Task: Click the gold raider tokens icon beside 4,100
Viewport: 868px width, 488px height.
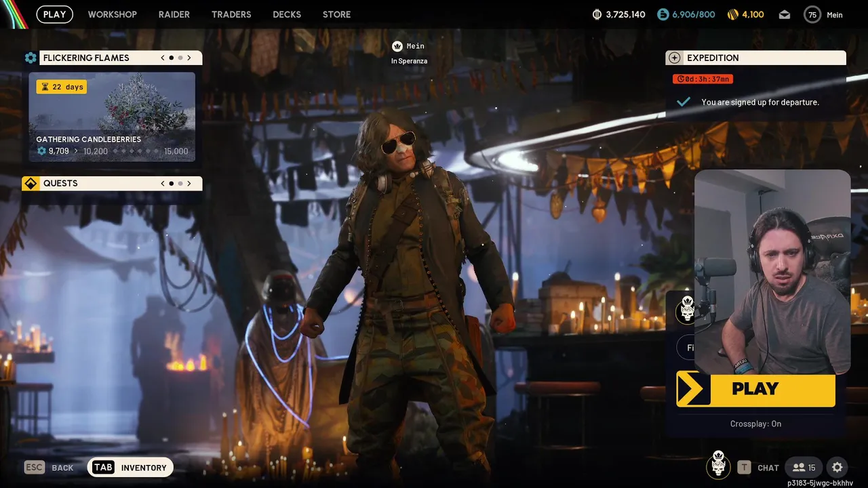Action: click(732, 14)
